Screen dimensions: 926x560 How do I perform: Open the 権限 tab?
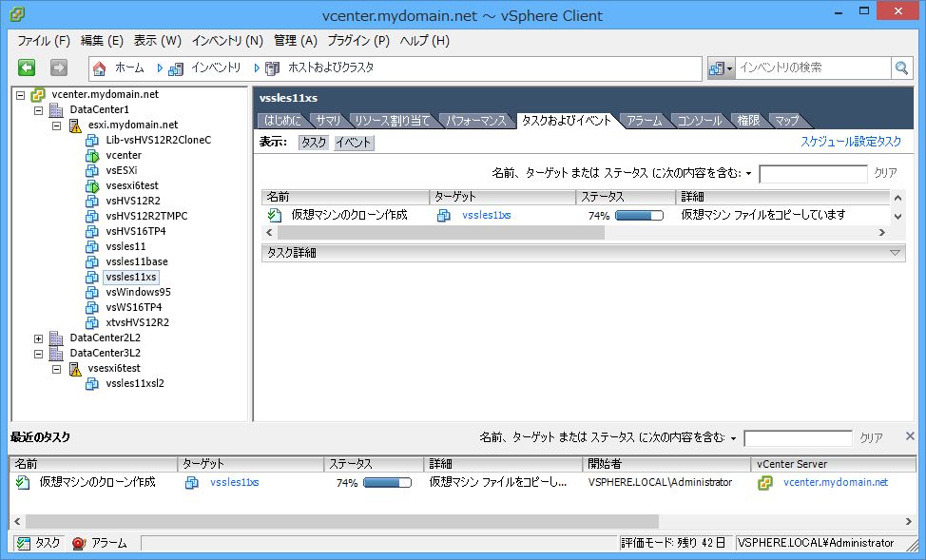(749, 121)
